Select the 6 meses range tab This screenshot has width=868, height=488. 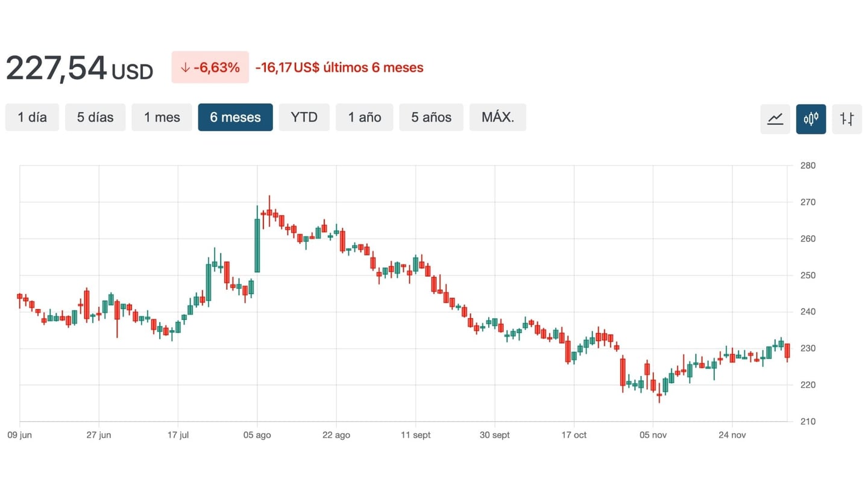tap(235, 117)
